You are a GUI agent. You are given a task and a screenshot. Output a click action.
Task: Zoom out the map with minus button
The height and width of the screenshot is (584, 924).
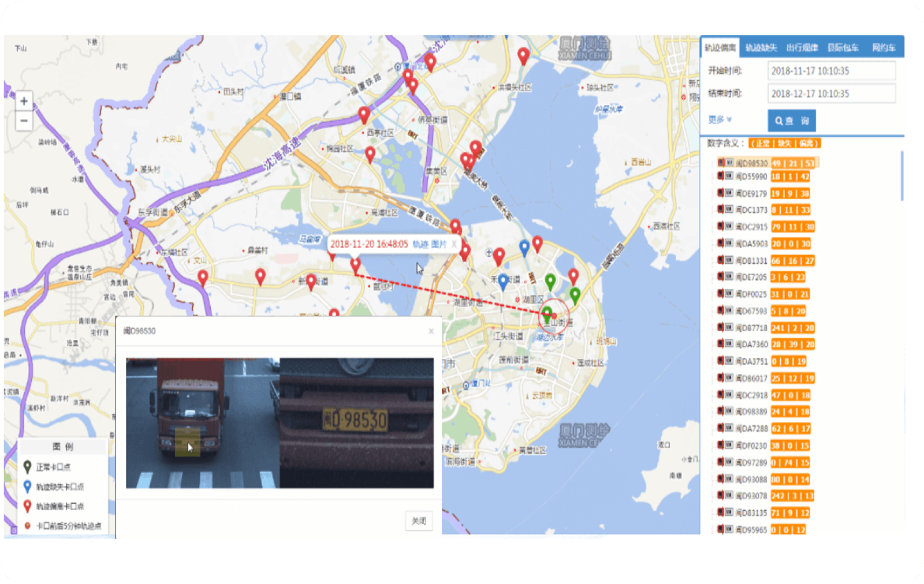pyautogui.click(x=24, y=121)
